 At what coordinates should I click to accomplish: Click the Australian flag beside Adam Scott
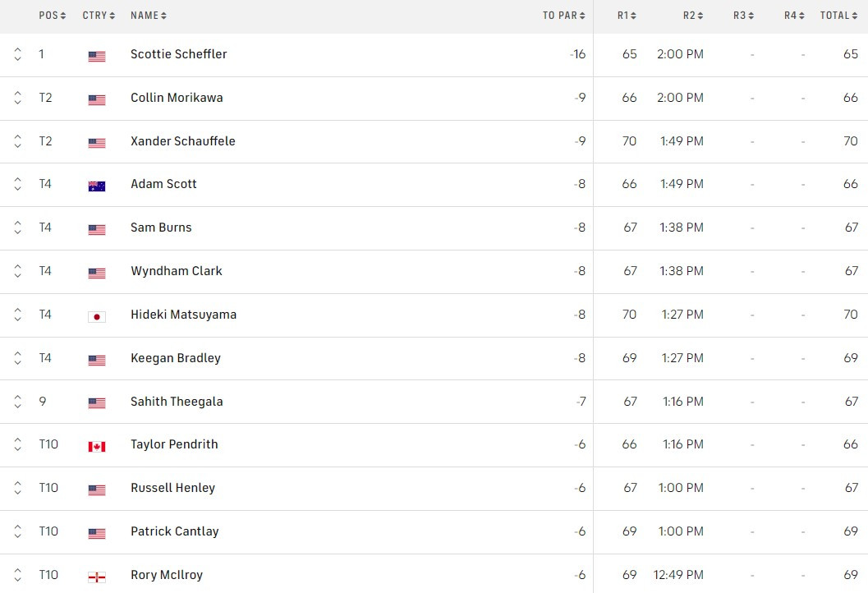pos(96,184)
